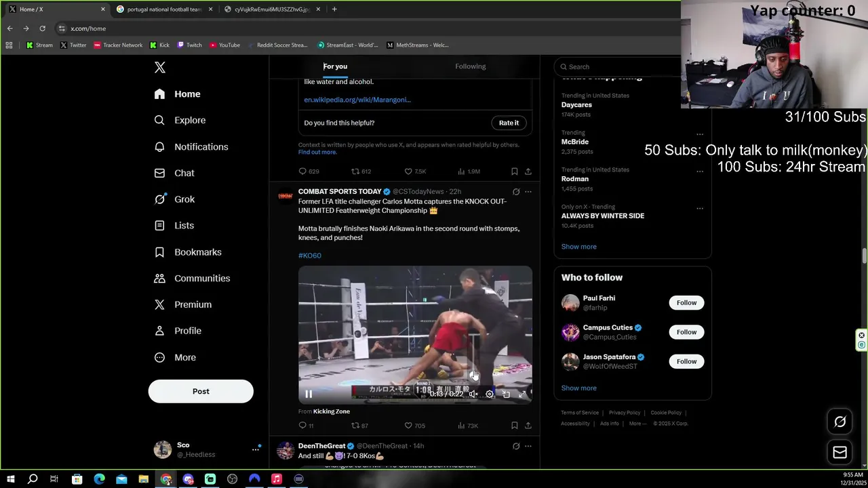
Task: Reply to the Carlos Motta post
Action: 307,426
